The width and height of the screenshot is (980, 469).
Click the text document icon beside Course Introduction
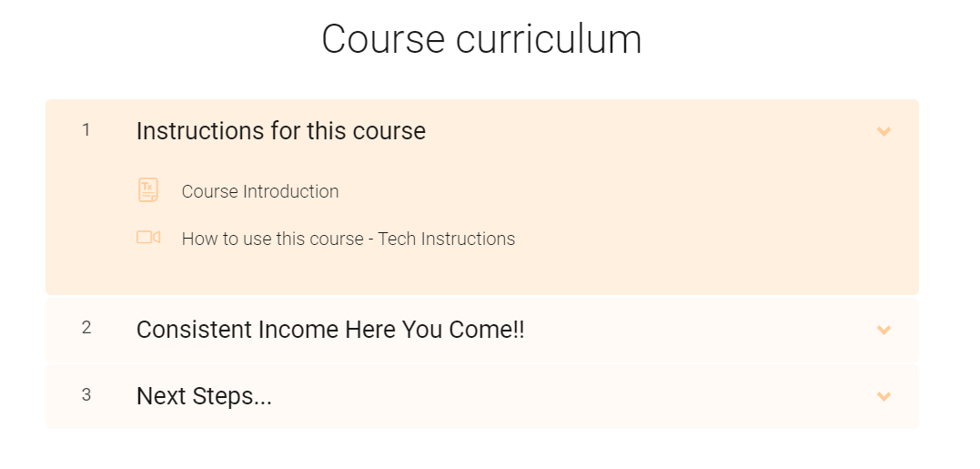[x=148, y=190]
